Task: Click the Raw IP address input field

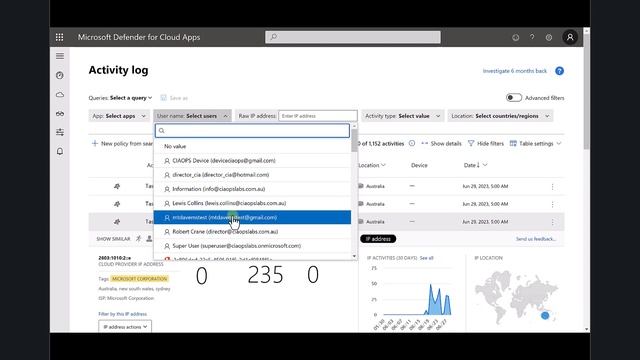Action: [318, 116]
